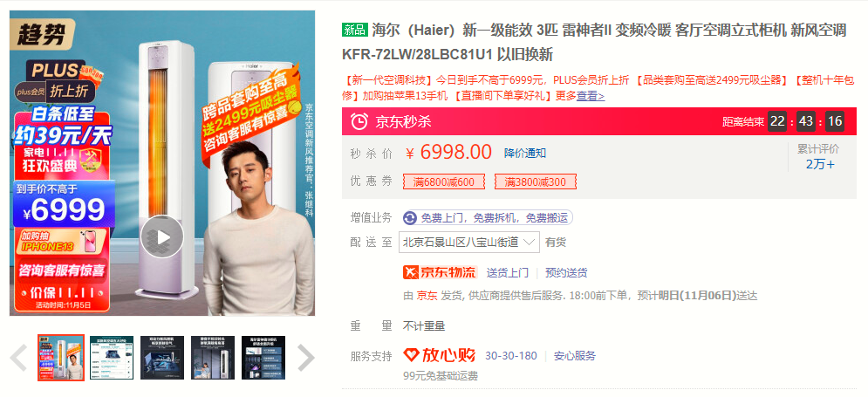Select the second product thumbnail

[x=112, y=358]
